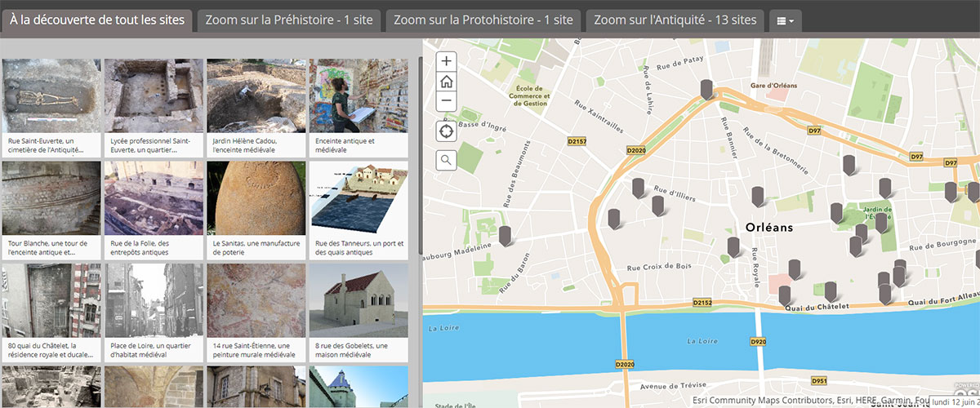Open the Lycée professionnel Saint-Euverte excavation photo
The width and height of the screenshot is (980, 408).
(x=154, y=95)
